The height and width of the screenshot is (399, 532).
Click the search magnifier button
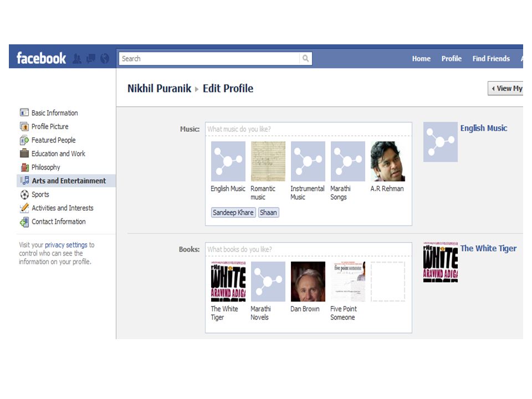point(305,58)
